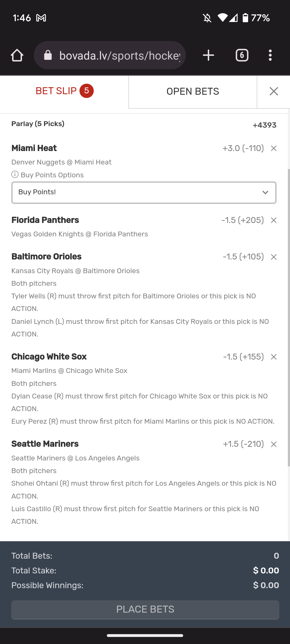The height and width of the screenshot is (644, 290).
Task: Open the browser three-dot menu
Action: point(270,56)
